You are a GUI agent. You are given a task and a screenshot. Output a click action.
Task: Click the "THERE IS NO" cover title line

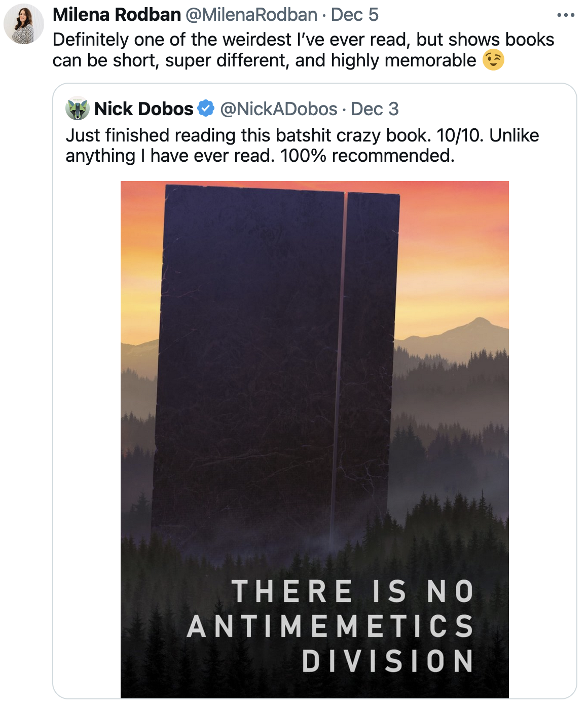352,592
